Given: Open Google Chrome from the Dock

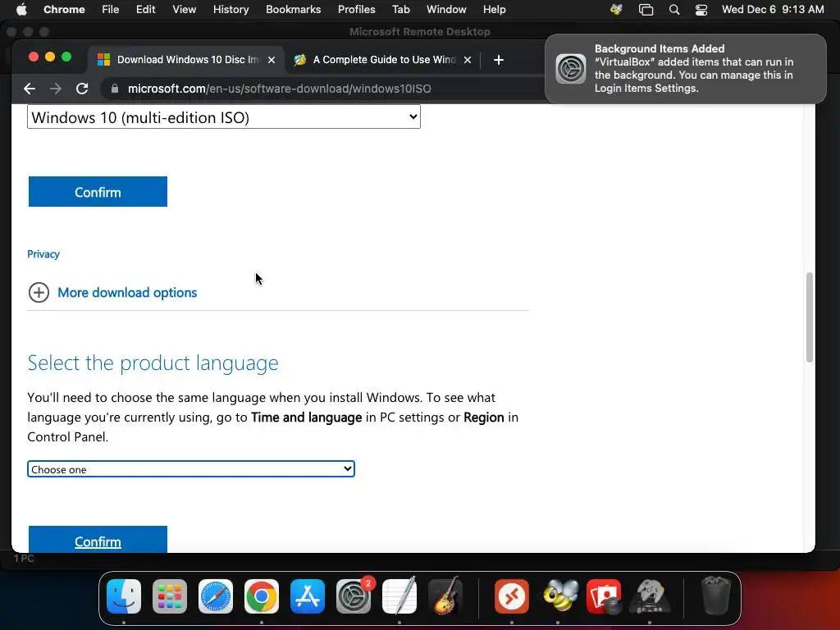Looking at the screenshot, I should click(262, 596).
